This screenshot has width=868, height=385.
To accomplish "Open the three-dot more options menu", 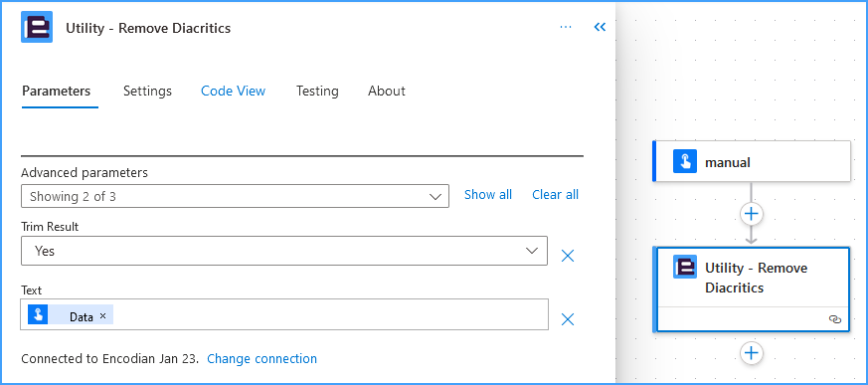I will [565, 27].
